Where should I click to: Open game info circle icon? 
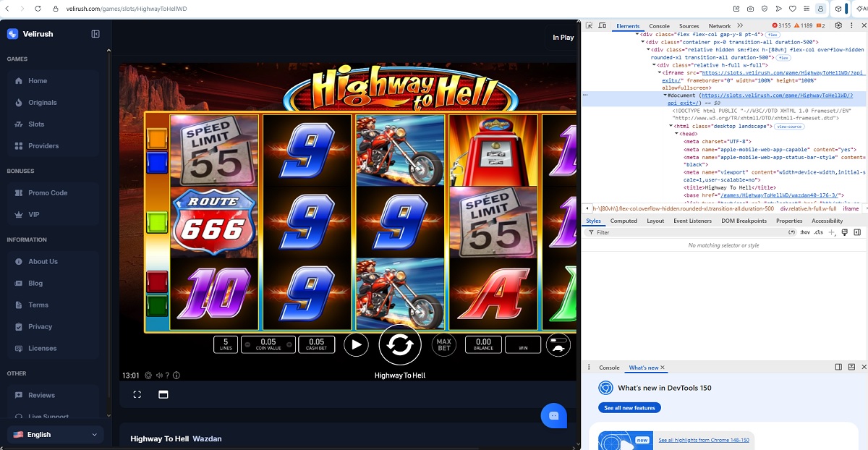[176, 375]
